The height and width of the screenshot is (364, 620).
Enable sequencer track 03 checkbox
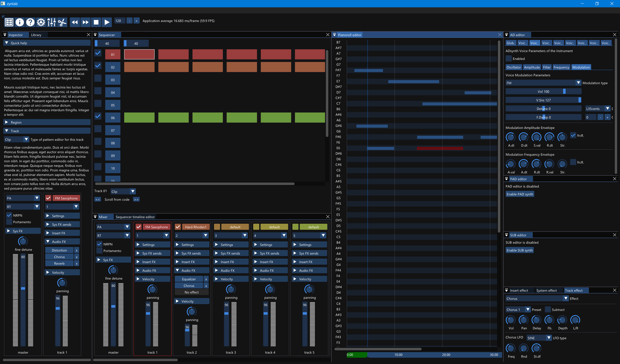tap(98, 78)
